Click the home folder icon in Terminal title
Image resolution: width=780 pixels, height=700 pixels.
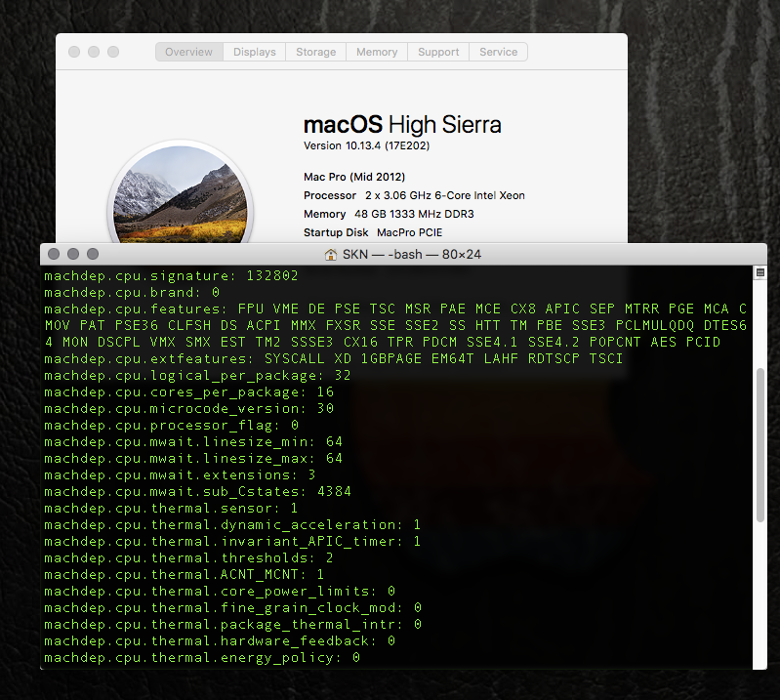(331, 255)
